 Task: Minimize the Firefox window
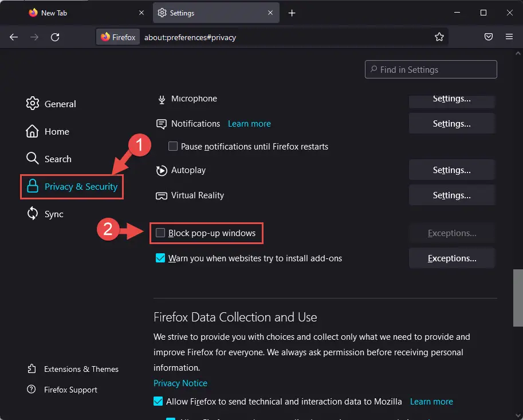(x=457, y=13)
